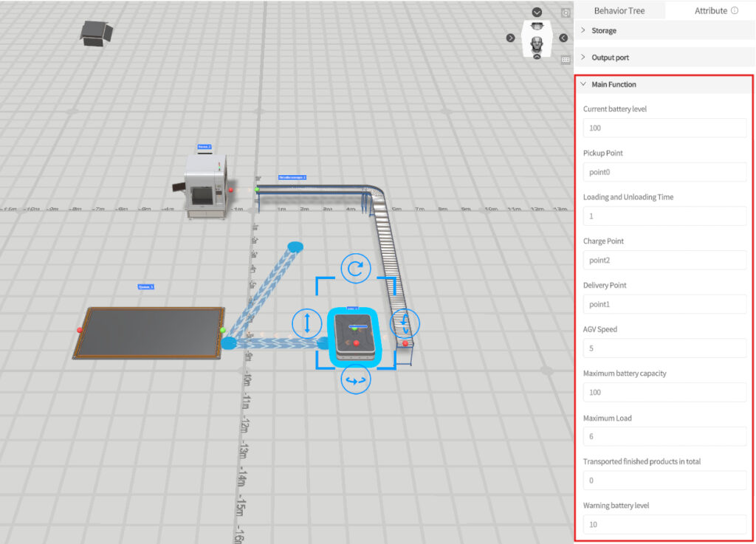Click the 'AGV Speed' label

pos(599,329)
